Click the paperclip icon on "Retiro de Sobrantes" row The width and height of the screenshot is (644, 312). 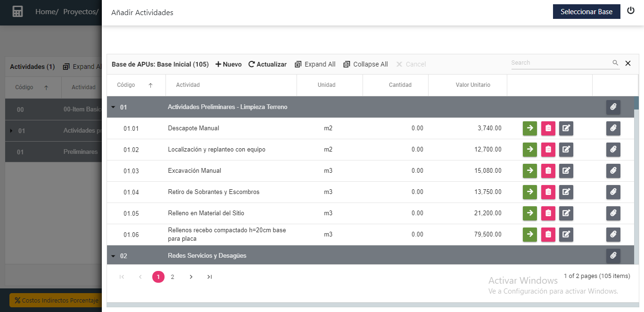[613, 192]
